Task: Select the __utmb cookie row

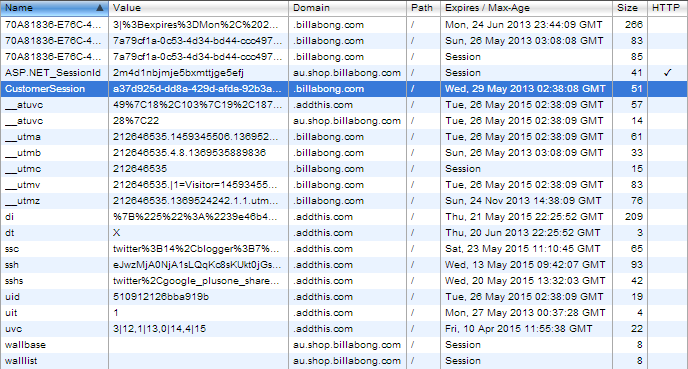Action: [x=344, y=153]
